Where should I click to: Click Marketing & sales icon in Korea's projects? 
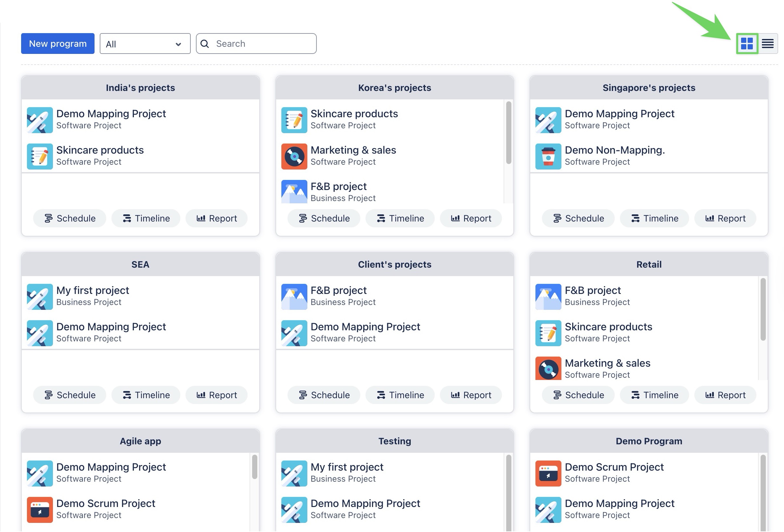(294, 157)
